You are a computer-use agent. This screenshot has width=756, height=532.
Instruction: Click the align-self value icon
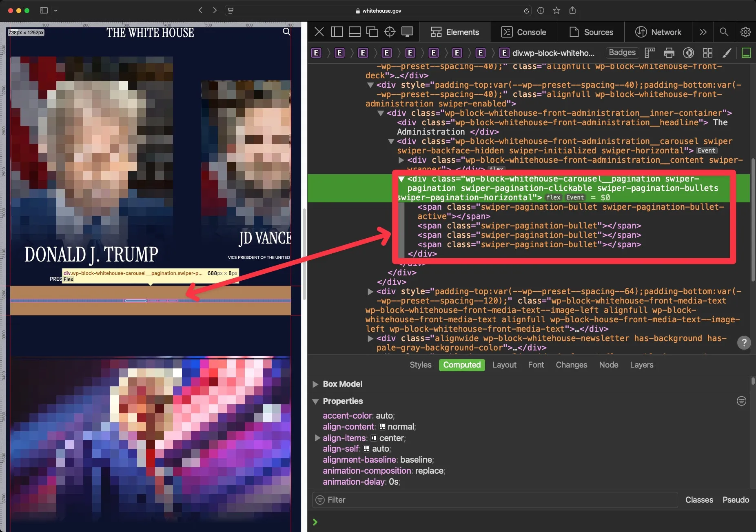coord(366,449)
